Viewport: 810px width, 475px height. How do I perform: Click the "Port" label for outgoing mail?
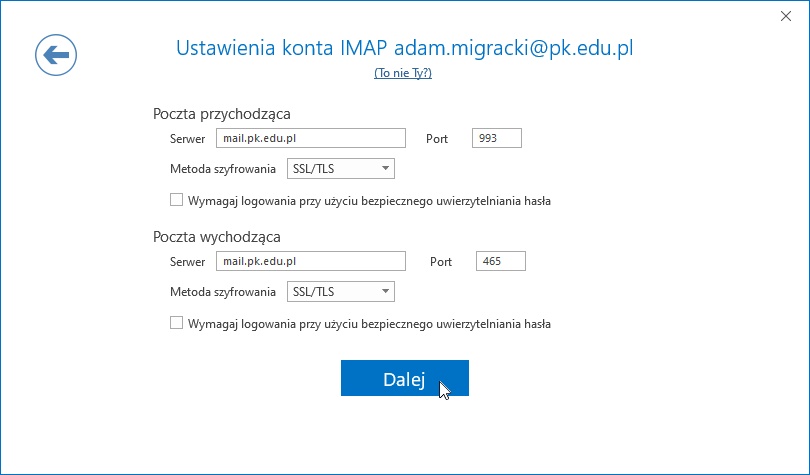[x=441, y=261]
